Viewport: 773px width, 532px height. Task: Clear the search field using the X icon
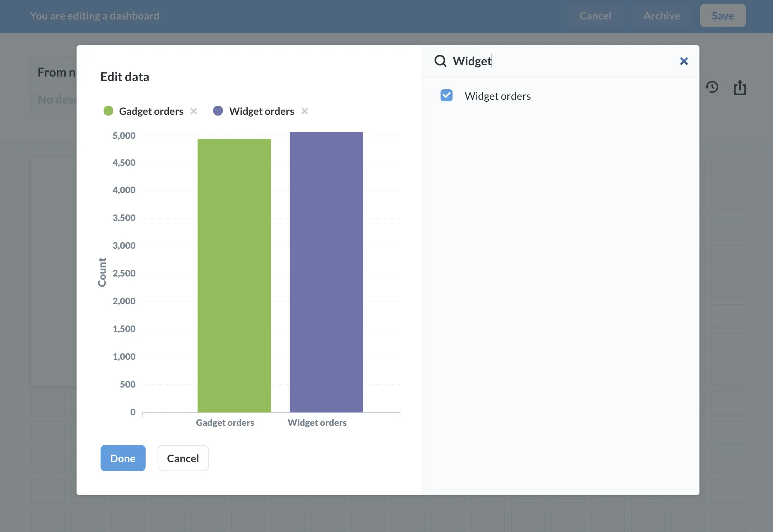click(x=684, y=61)
